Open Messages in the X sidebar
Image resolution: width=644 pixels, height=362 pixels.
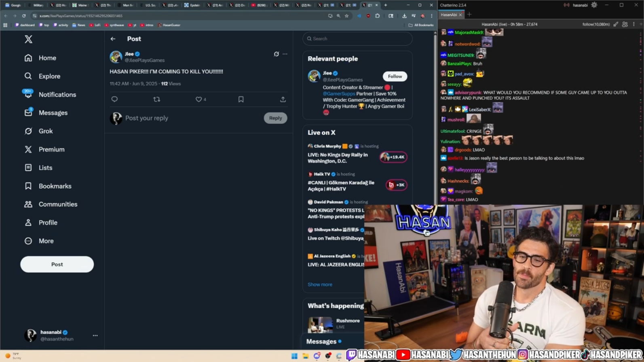46,113
